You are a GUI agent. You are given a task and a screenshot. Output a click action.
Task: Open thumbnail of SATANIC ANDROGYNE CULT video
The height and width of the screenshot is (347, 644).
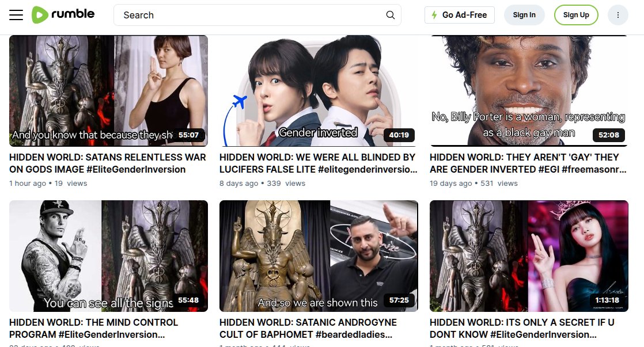pos(319,256)
